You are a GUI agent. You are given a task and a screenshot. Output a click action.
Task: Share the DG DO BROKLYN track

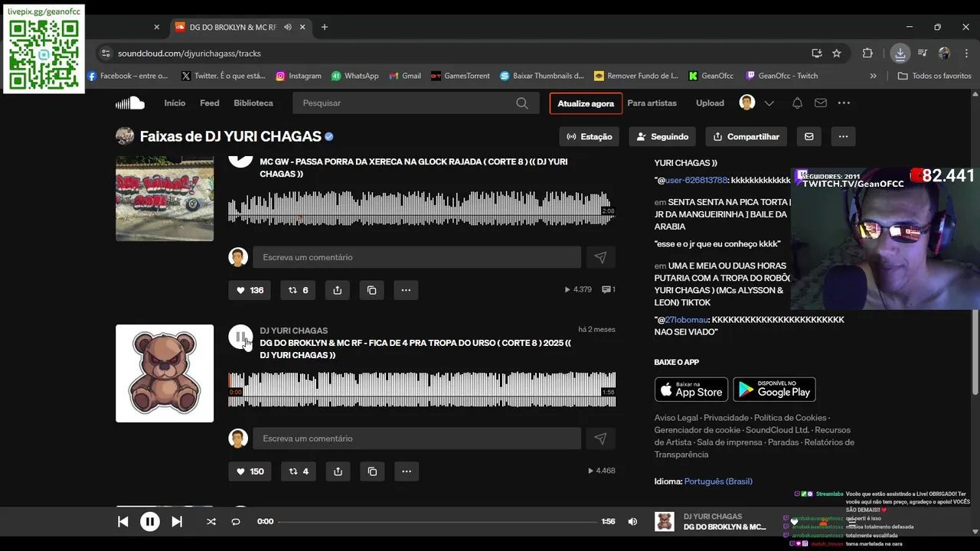point(338,471)
